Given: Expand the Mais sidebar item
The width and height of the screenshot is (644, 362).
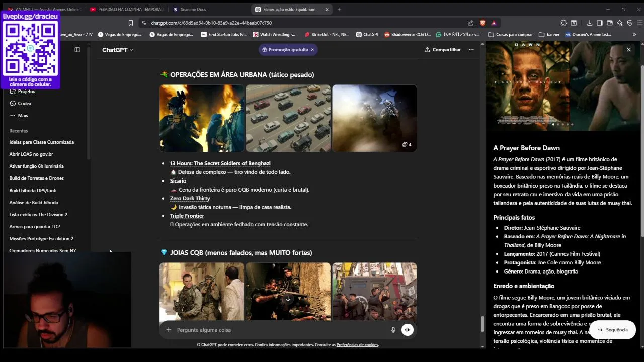Looking at the screenshot, I should point(19,116).
